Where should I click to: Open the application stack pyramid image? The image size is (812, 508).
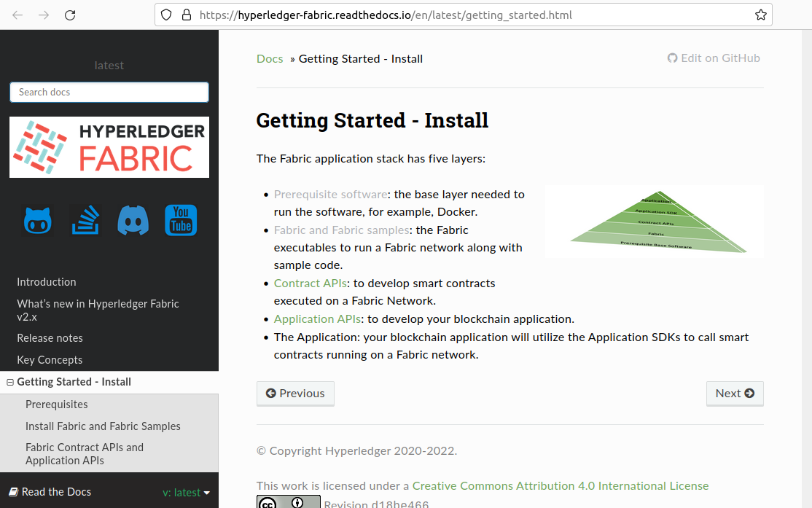click(x=655, y=222)
